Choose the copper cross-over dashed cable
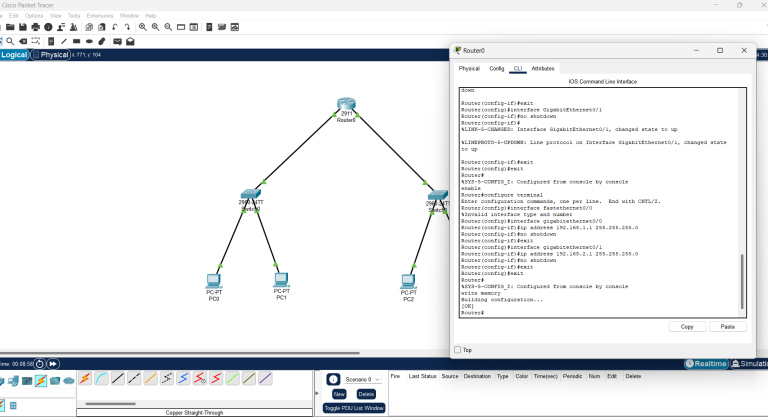 click(x=134, y=378)
